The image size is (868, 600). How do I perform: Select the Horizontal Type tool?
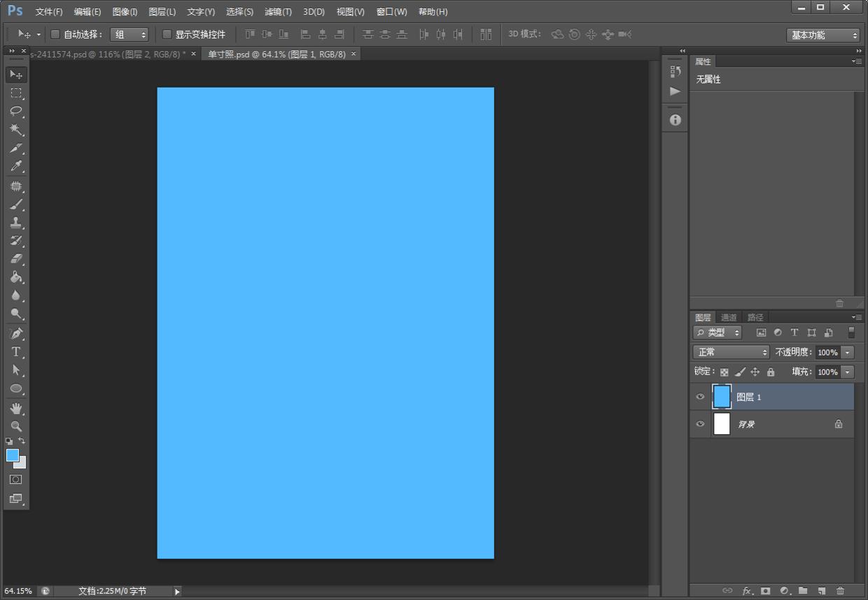pyautogui.click(x=16, y=351)
